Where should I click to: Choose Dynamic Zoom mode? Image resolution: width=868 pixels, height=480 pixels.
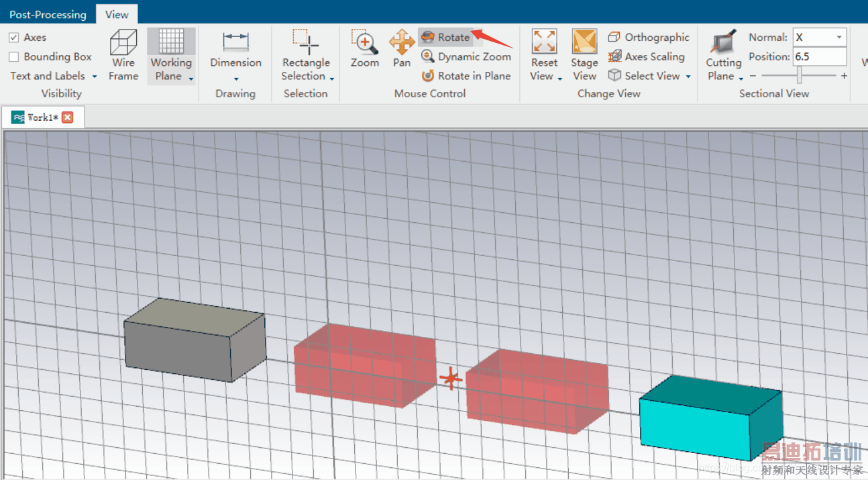466,57
